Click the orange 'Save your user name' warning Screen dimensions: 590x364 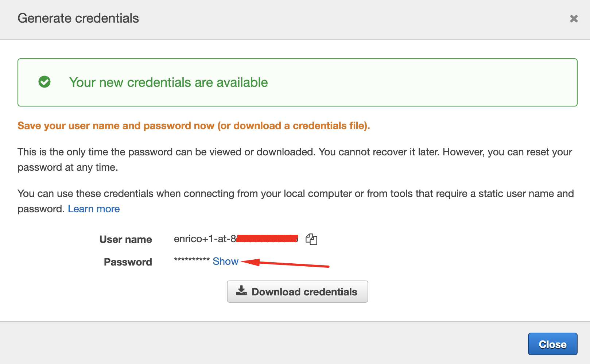click(x=194, y=126)
